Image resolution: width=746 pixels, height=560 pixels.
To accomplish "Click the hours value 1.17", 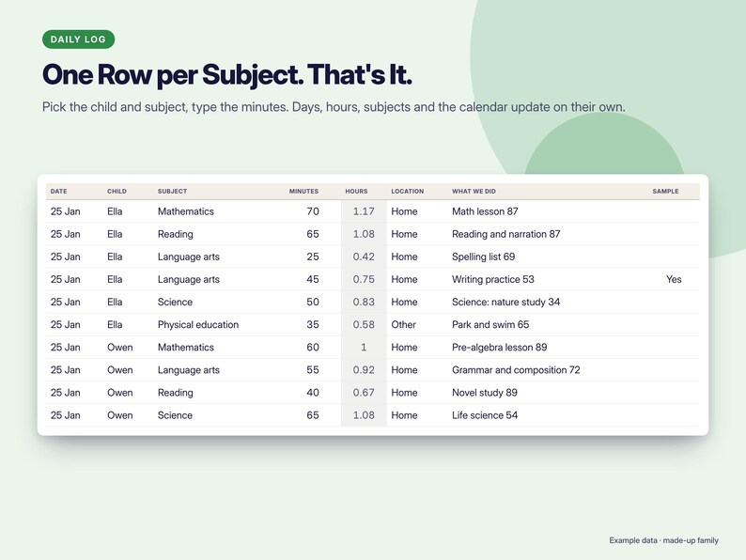I will tap(364, 211).
